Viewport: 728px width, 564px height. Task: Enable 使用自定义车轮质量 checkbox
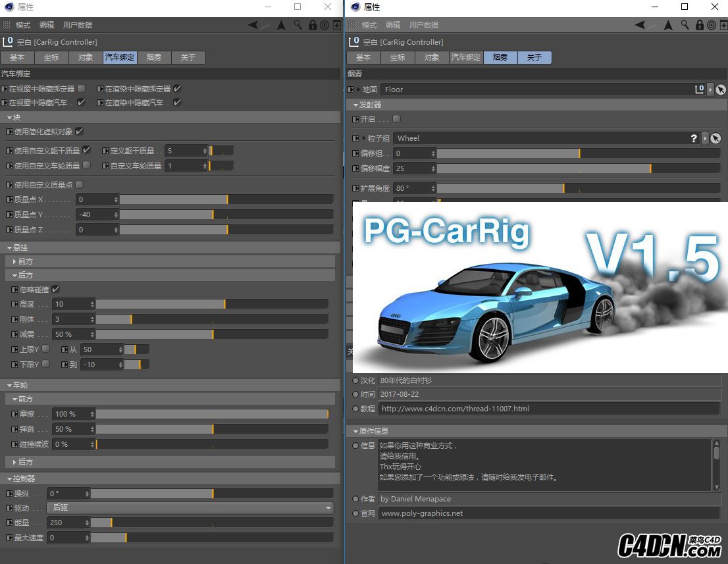point(87,165)
